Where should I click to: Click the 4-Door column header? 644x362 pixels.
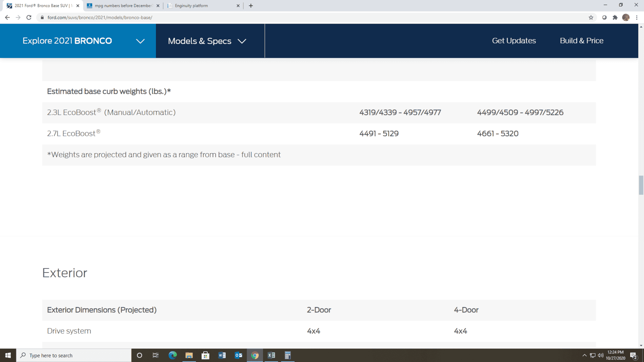pos(466,310)
